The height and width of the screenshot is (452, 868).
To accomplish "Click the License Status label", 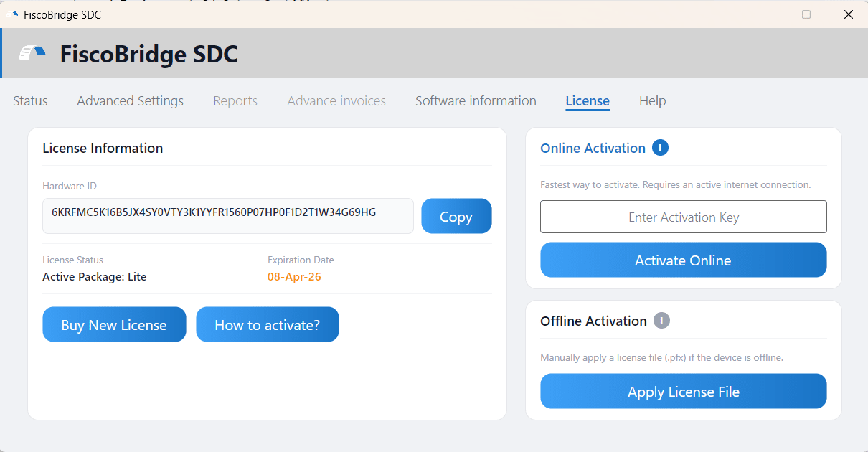I will coord(72,260).
